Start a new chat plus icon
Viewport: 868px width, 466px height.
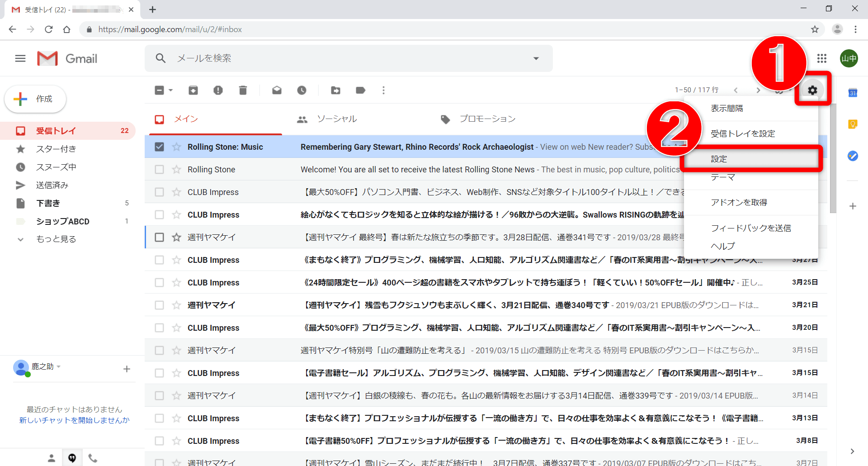coord(127,369)
